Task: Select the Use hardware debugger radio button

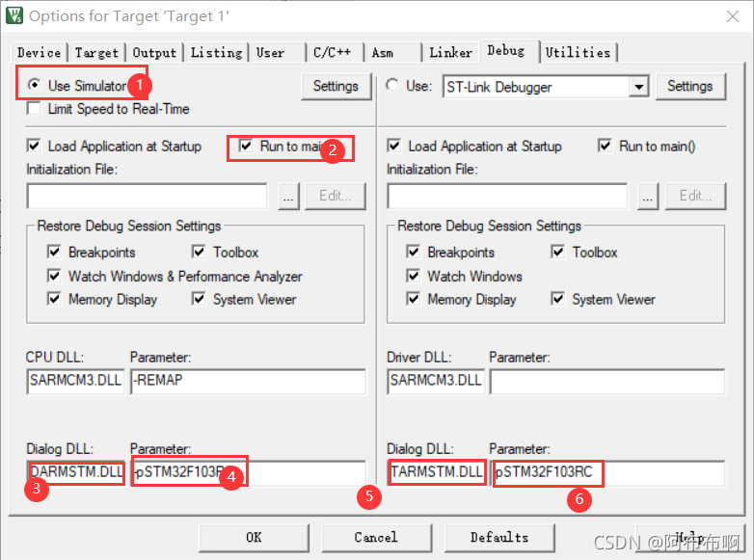Action: [392, 85]
